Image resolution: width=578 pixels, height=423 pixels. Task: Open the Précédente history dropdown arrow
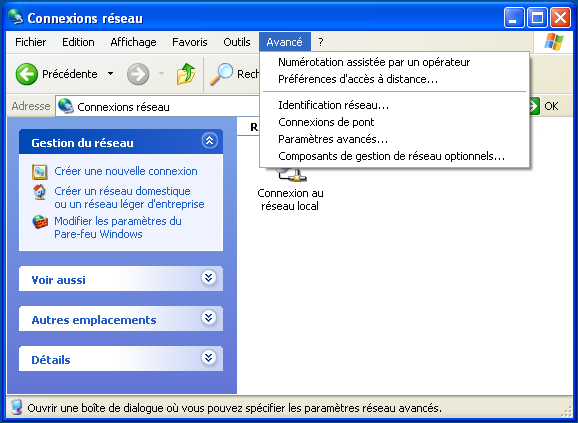point(110,74)
